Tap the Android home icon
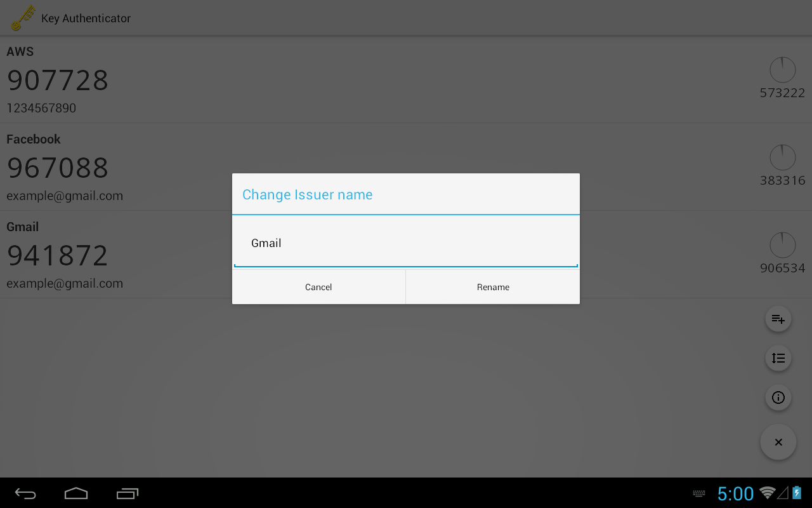 (76, 493)
